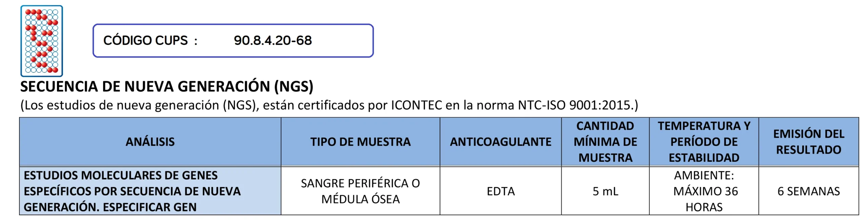Image resolution: width=868 pixels, height=224 pixels.
Task: Select the 6 SEMANAS result cell
Action: [x=809, y=192]
